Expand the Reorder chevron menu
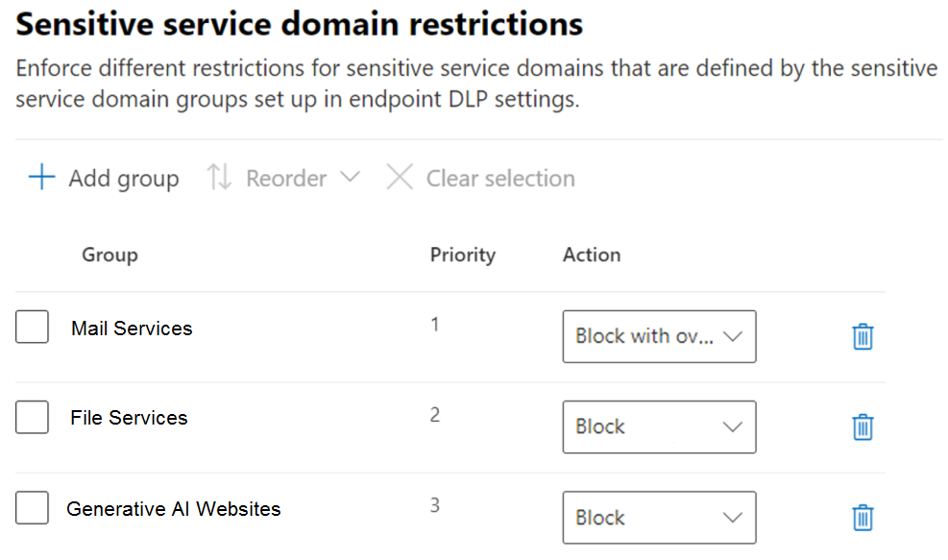Screen dimensions: 948x560 coord(350,177)
